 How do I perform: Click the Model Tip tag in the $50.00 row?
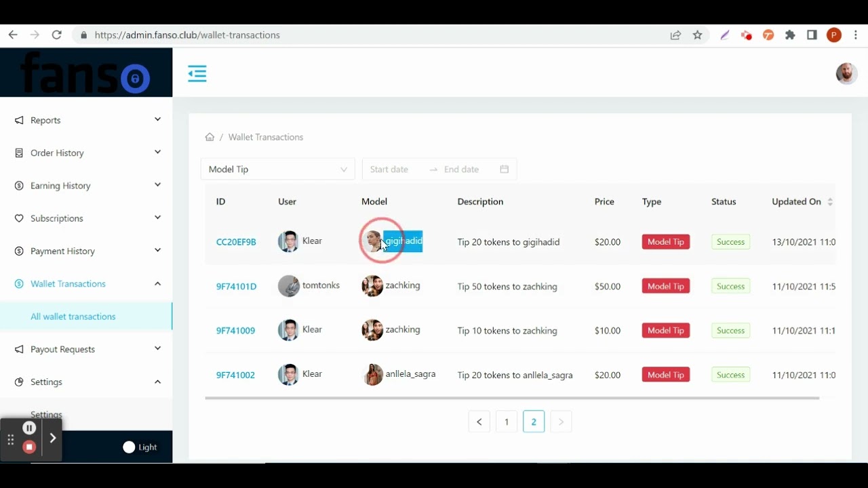tap(666, 286)
